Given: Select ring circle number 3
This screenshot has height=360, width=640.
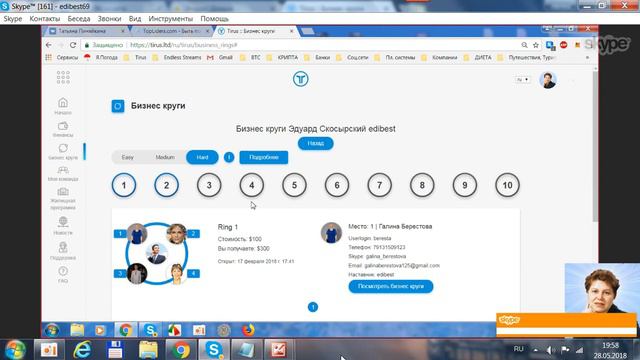Looking at the screenshot, I should tap(209, 185).
